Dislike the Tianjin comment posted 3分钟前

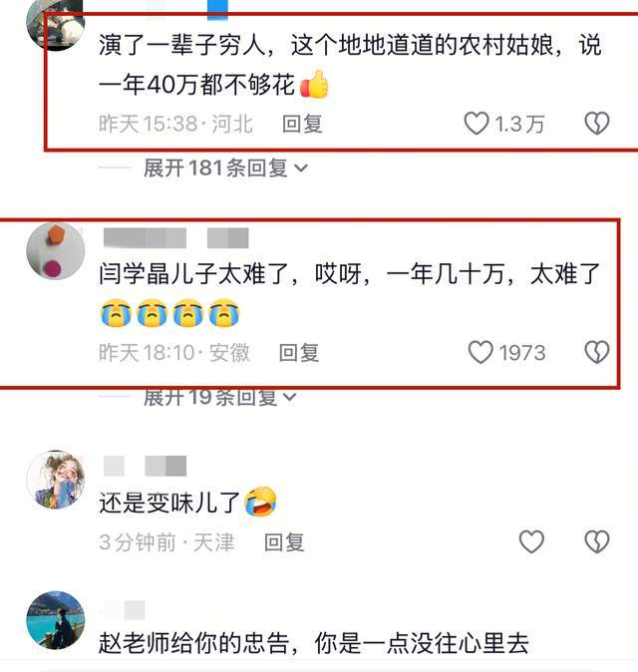tap(597, 541)
